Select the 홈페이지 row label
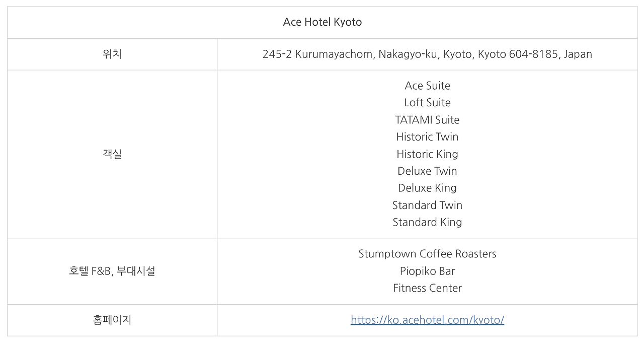The width and height of the screenshot is (644, 346). point(112,320)
